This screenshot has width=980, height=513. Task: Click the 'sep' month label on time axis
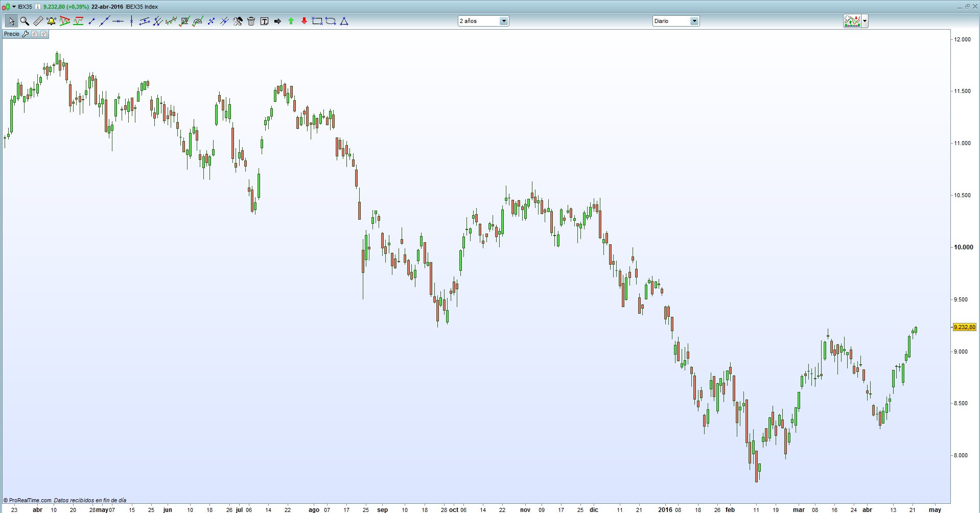click(382, 509)
